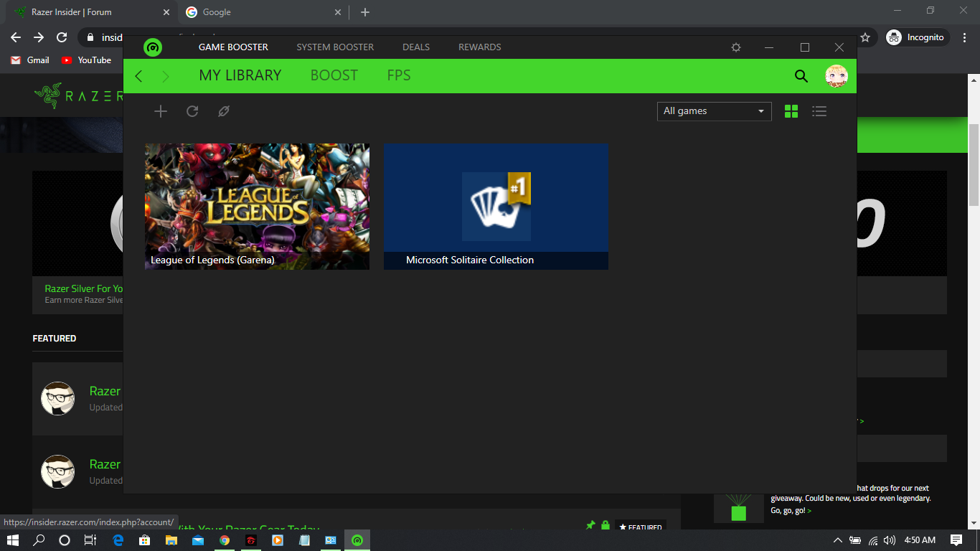The height and width of the screenshot is (551, 980).
Task: Switch to Razer Insider Forum browser tab
Action: pyautogui.click(x=90, y=12)
